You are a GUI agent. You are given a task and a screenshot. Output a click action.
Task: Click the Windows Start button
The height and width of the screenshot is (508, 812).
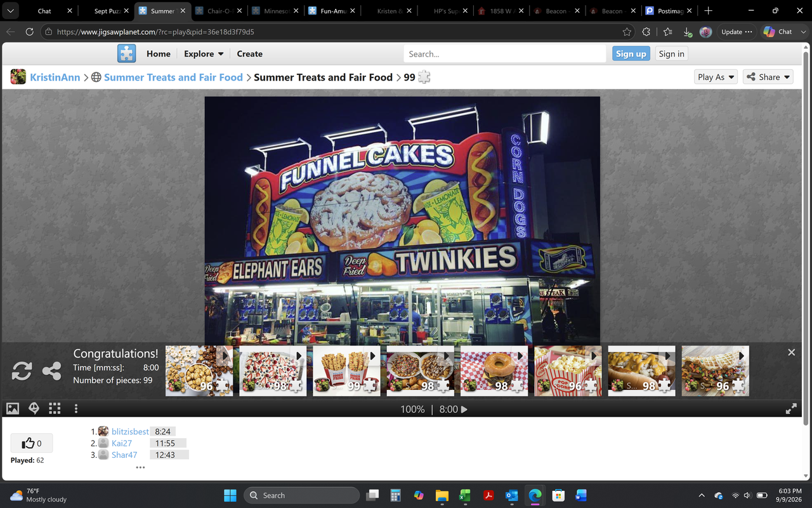click(x=230, y=495)
